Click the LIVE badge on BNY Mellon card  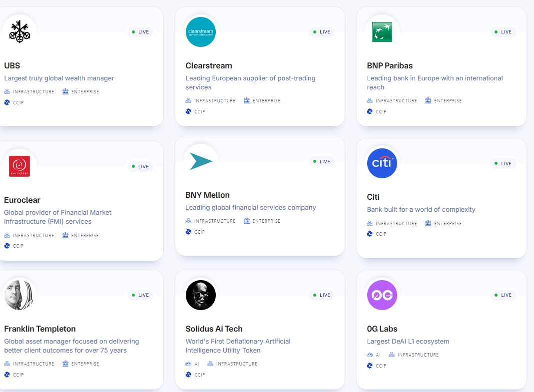[322, 161]
